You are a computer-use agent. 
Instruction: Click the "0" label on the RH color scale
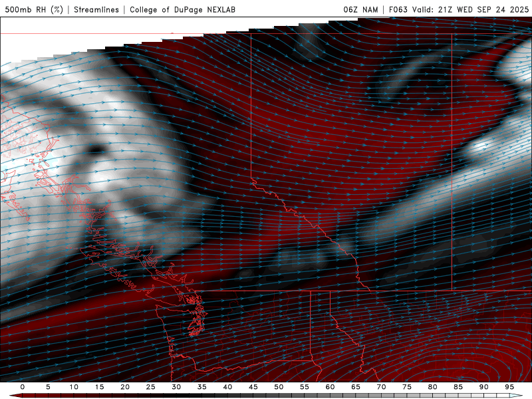click(23, 387)
